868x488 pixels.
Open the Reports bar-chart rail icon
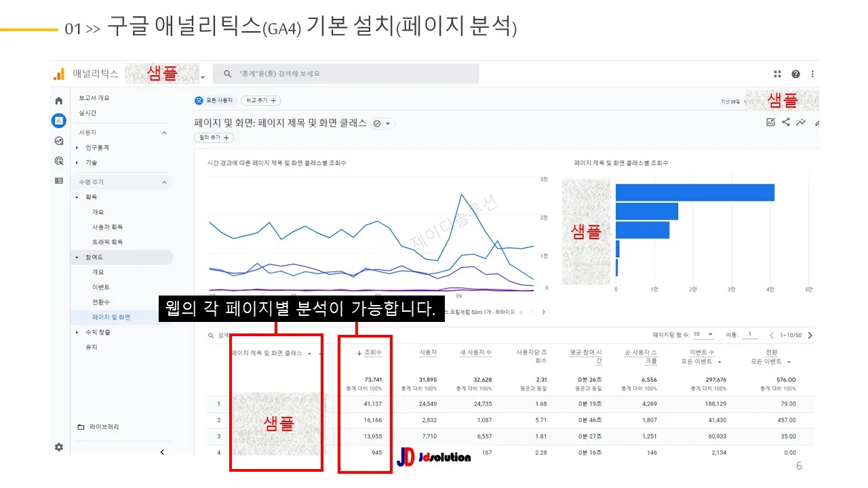[x=59, y=121]
